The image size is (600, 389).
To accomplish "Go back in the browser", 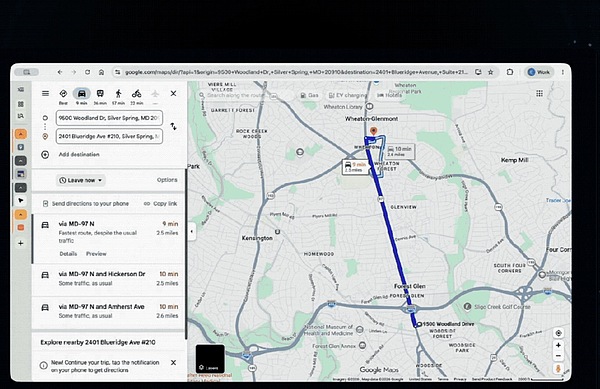I will (x=60, y=72).
